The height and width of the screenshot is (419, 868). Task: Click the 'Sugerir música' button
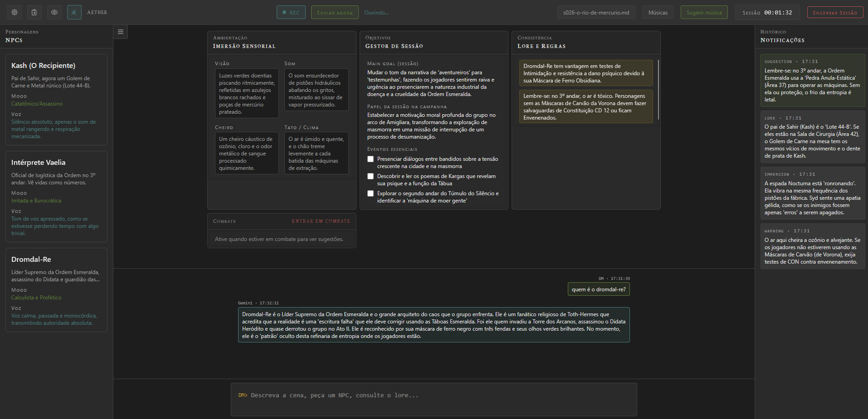pyautogui.click(x=704, y=12)
